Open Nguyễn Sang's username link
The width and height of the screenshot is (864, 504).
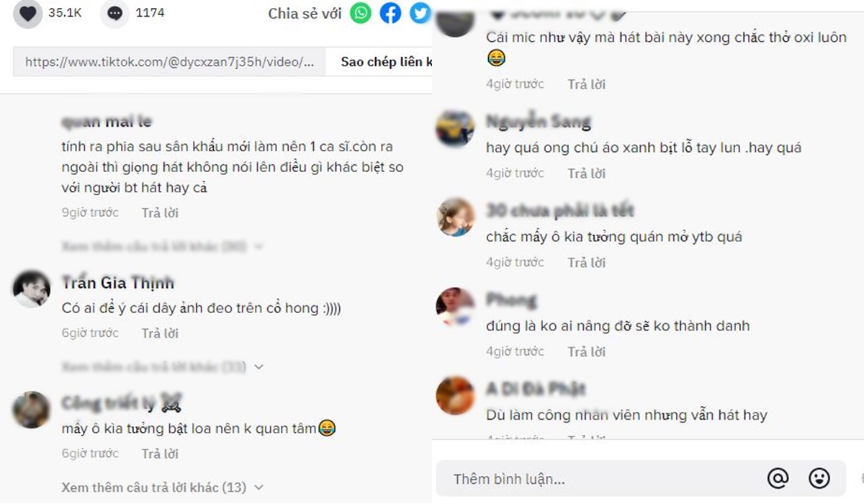[539, 121]
